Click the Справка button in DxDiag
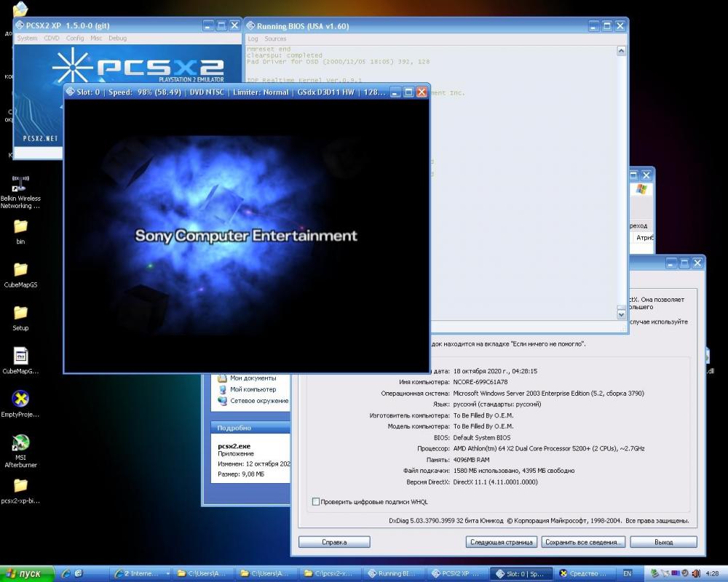728x582 pixels. click(334, 542)
